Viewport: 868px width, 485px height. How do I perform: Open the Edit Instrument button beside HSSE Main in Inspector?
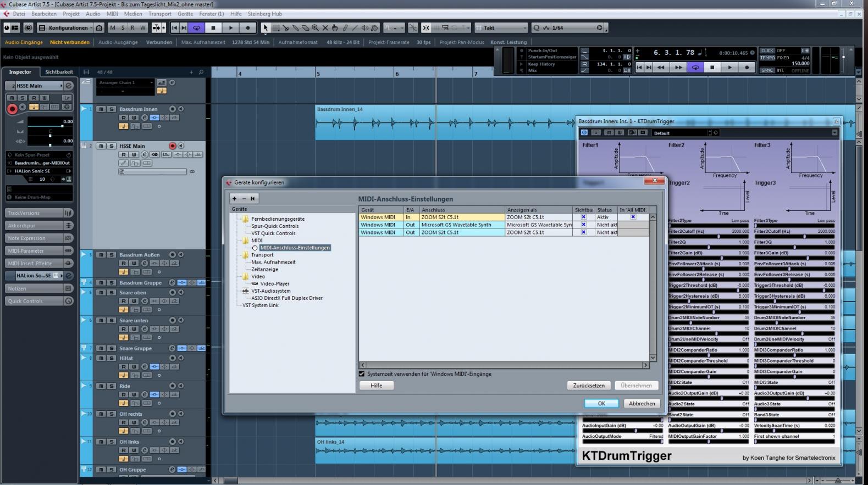(x=69, y=86)
